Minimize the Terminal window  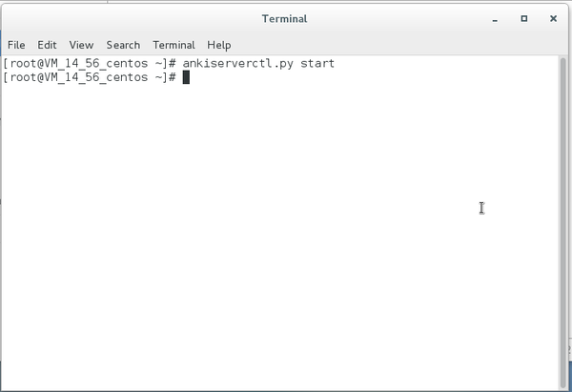[x=495, y=19]
